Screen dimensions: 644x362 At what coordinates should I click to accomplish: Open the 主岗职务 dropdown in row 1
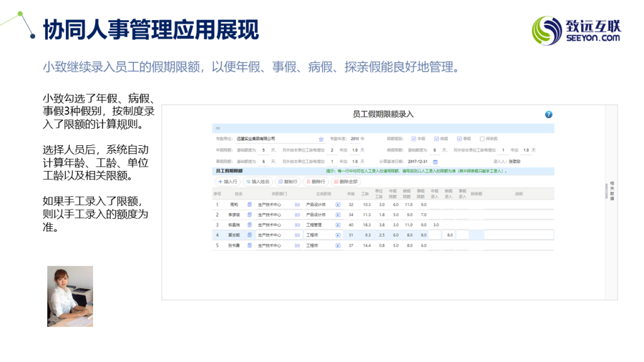338,204
